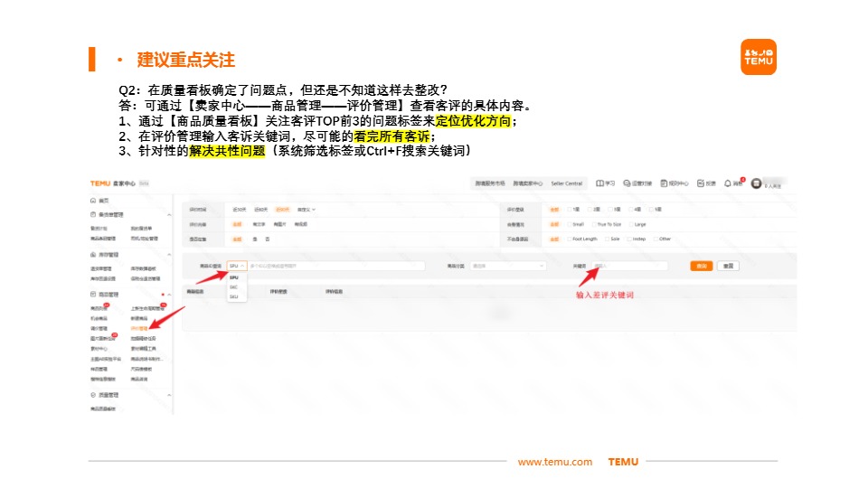This screenshot has height=488, width=868.
Task: Open the www.temu.com footer link
Action: click(x=554, y=462)
